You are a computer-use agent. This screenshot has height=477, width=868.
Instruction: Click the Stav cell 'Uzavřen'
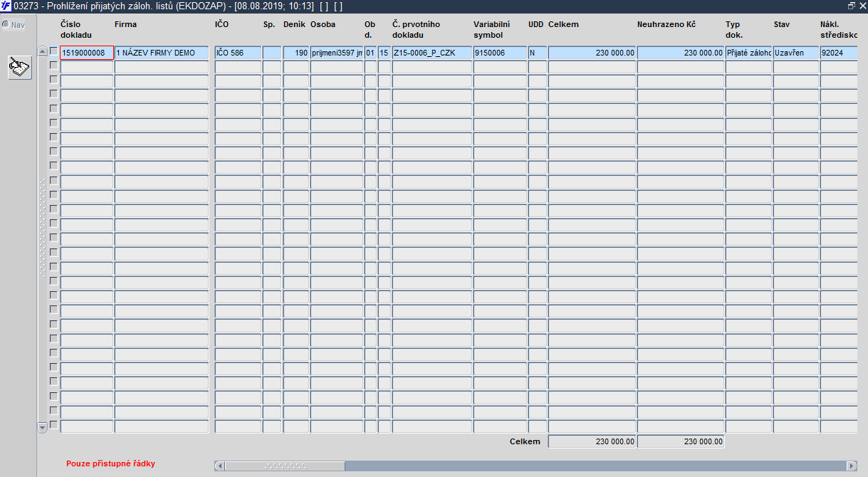[795, 53]
